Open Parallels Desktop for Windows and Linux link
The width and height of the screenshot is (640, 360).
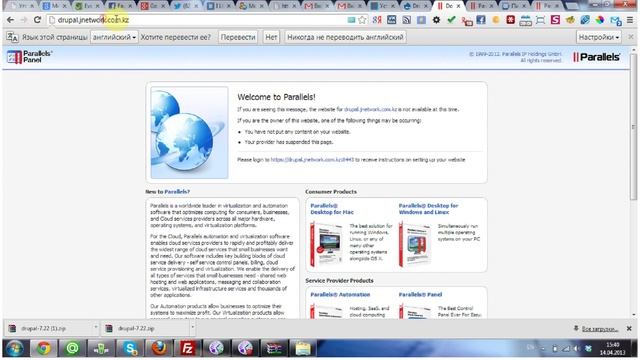(x=428, y=209)
